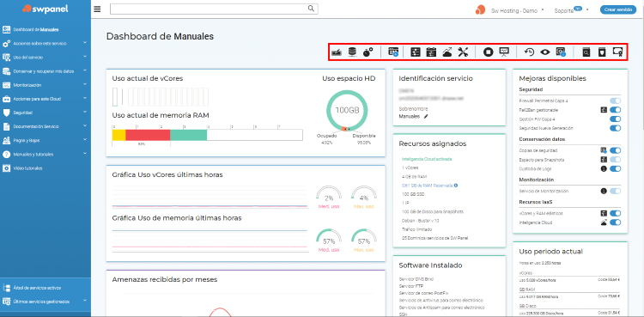The image size is (644, 317).
Task: Click the calendar with sliders toolbar icon
Action: tap(431, 52)
